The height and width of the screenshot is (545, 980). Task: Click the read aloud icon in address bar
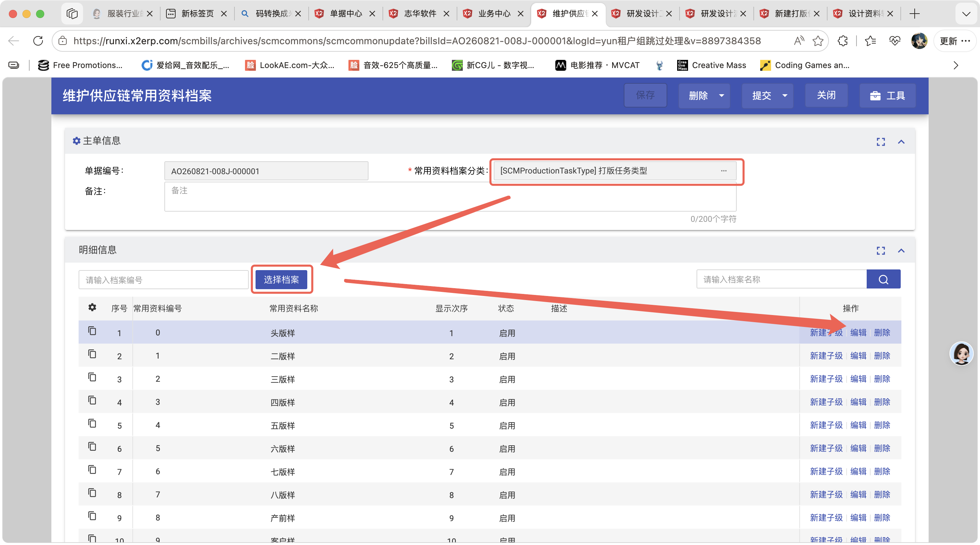(799, 41)
